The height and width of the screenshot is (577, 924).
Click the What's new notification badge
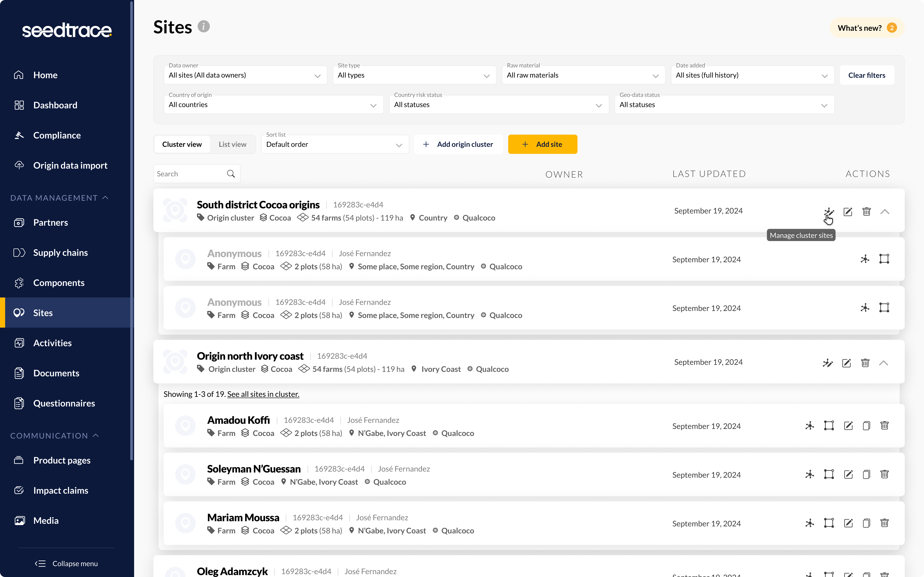click(x=891, y=28)
